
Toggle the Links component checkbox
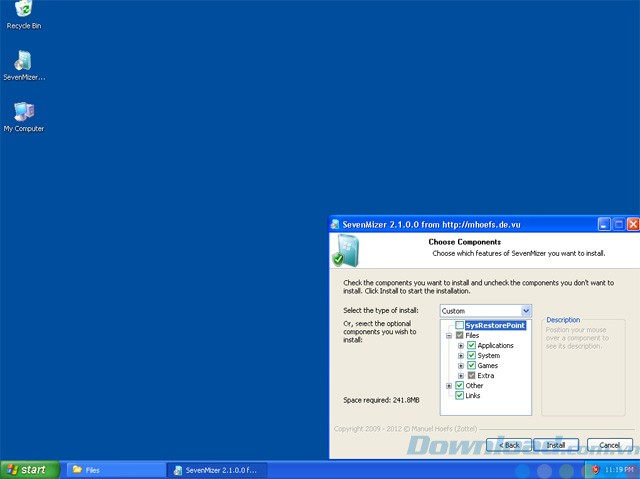pos(460,395)
